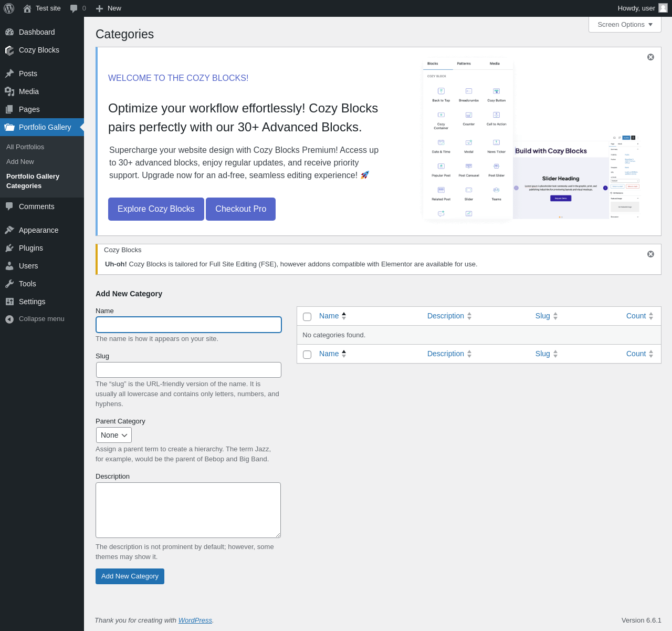Open the user avatar in admin bar
This screenshot has height=631, width=672.
point(663,8)
